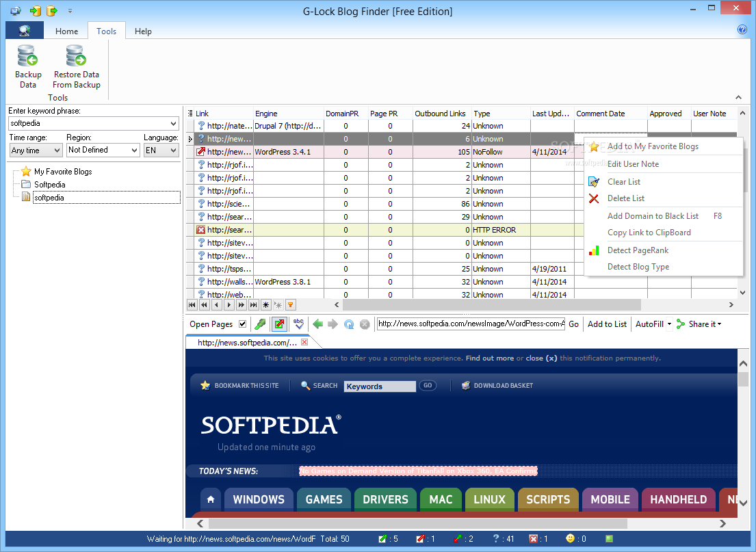Click the WINDOWS category on Softpedia

(x=259, y=500)
